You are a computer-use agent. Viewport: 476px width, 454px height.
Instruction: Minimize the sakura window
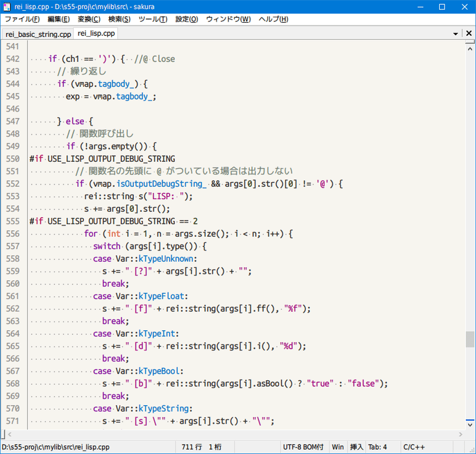421,7
